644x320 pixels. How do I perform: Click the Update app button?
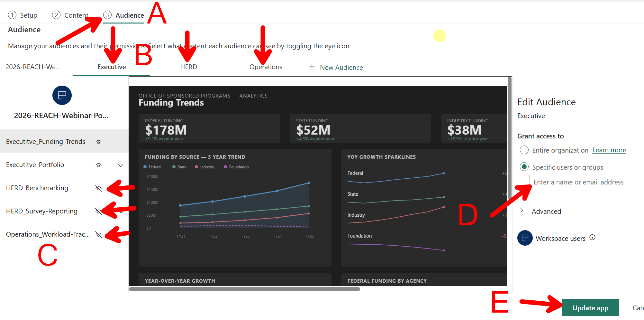coord(591,308)
